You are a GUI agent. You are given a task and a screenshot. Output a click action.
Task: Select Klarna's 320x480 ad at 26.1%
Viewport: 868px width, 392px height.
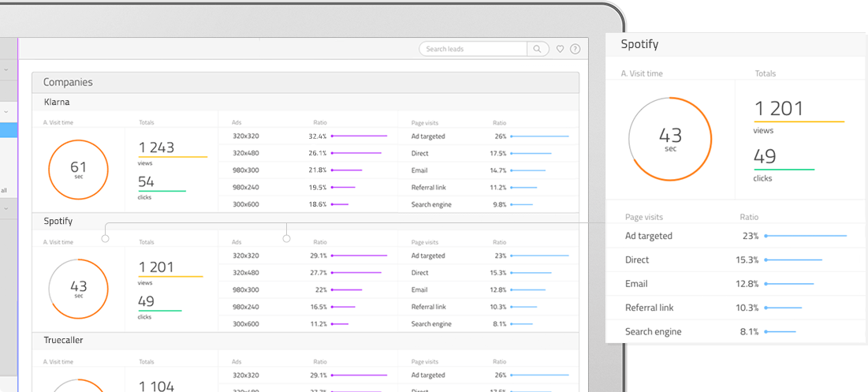[307, 153]
